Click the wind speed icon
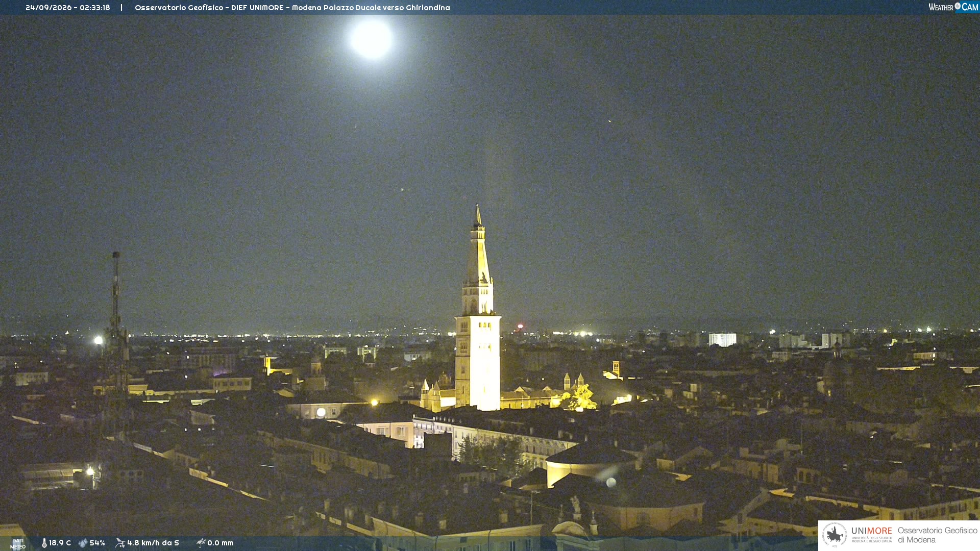The width and height of the screenshot is (980, 551). [120, 543]
